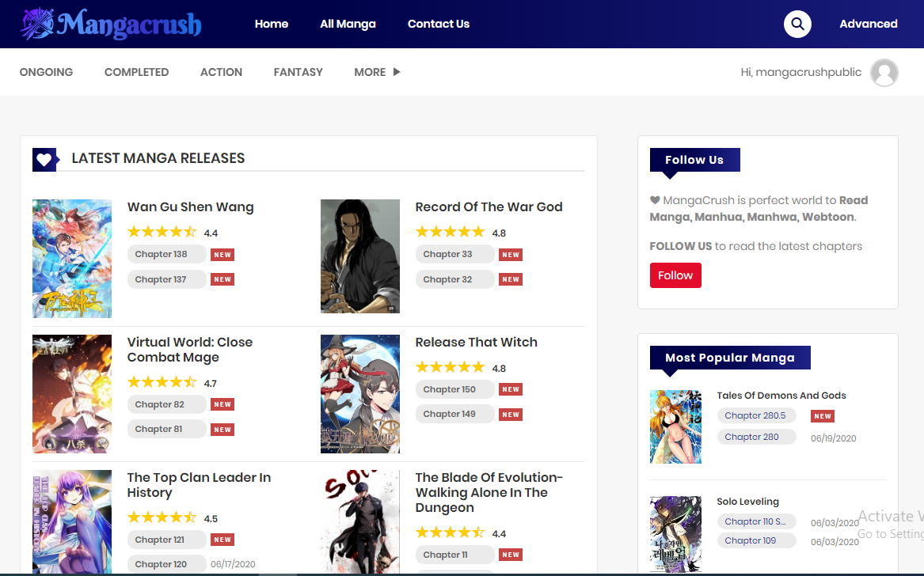Open Wan Gu Shen Wang Chapter 137

(167, 279)
